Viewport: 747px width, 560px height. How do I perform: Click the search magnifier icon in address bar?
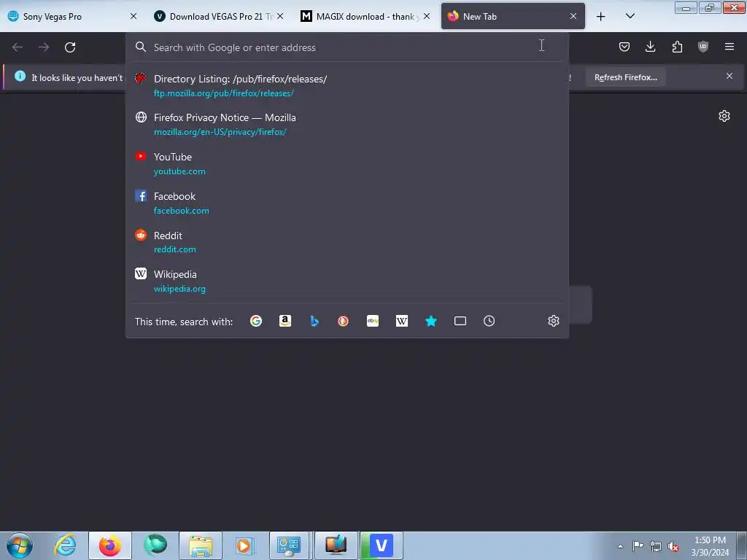click(141, 47)
